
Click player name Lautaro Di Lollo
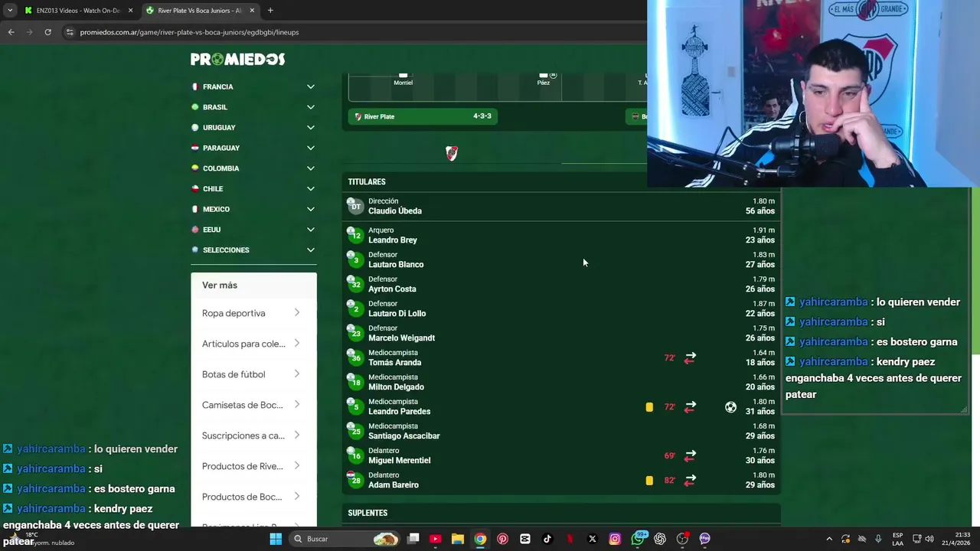397,314
